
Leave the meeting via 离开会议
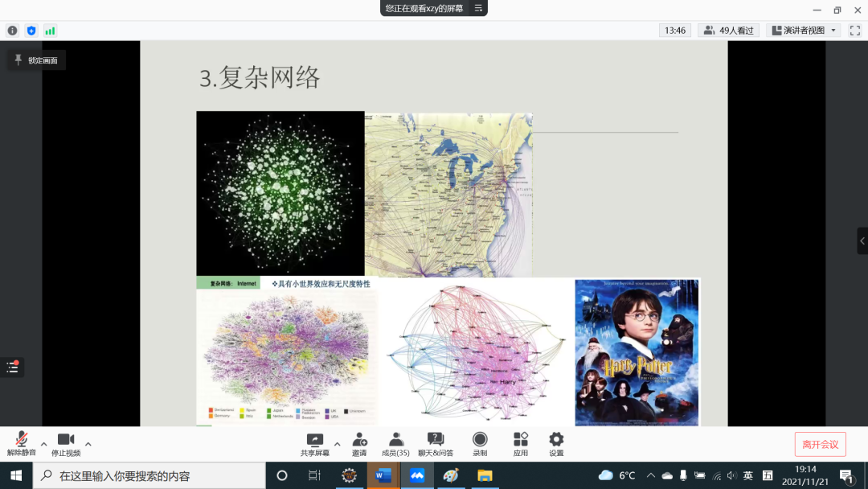click(x=820, y=444)
